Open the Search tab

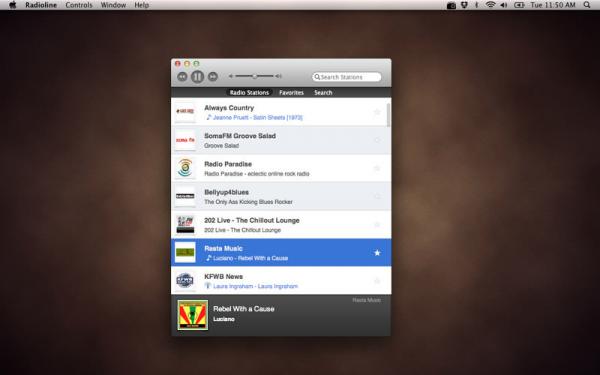(323, 93)
